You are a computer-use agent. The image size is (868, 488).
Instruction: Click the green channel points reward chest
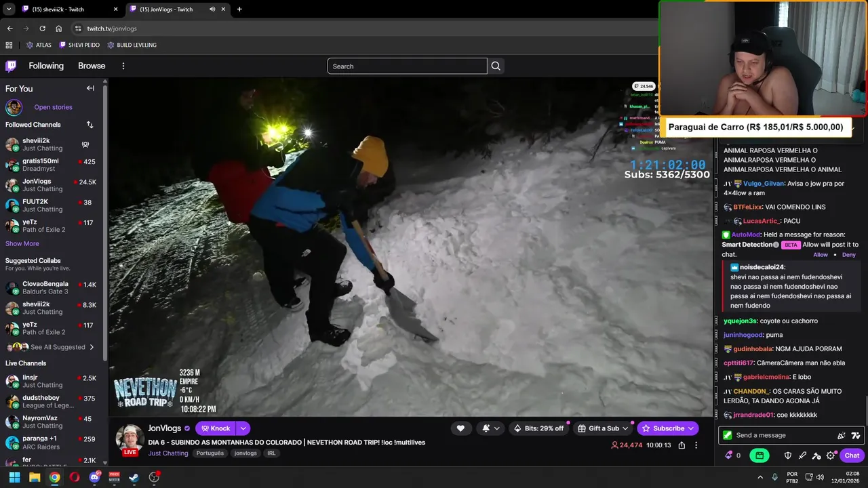759,455
